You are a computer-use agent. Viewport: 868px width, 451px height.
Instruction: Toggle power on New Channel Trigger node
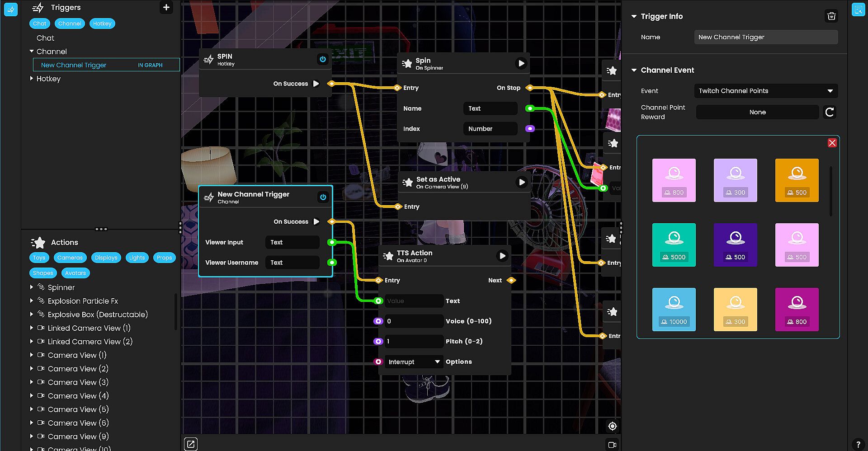click(323, 197)
